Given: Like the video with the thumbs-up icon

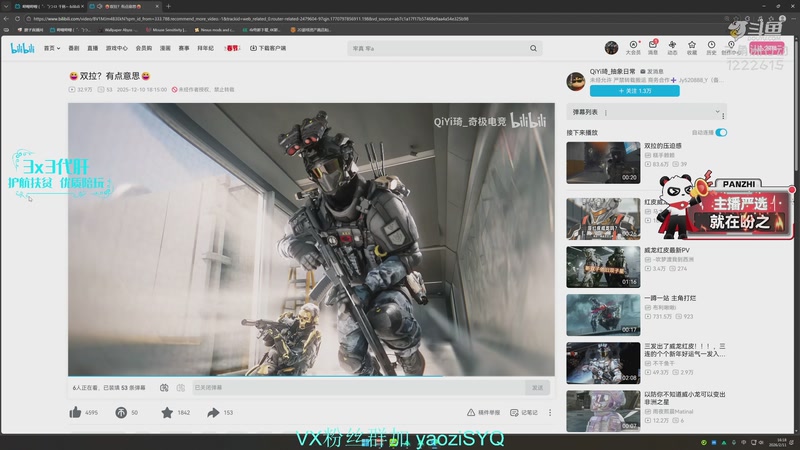Looking at the screenshot, I should coord(76,412).
